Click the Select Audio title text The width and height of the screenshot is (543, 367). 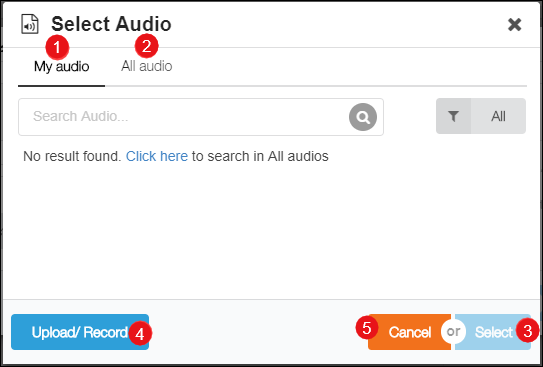coord(111,24)
